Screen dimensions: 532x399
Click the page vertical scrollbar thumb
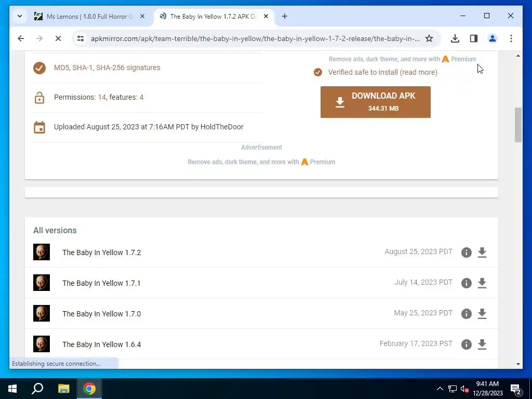[518, 125]
